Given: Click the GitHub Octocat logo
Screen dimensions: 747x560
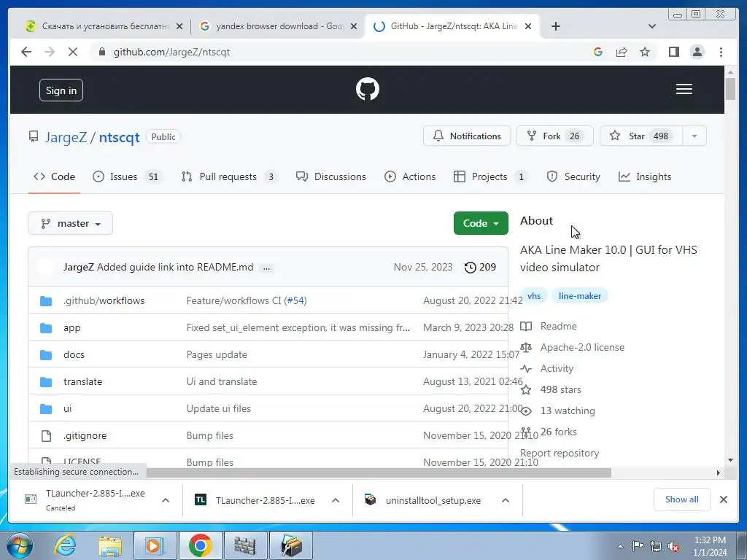Looking at the screenshot, I should pyautogui.click(x=368, y=89).
